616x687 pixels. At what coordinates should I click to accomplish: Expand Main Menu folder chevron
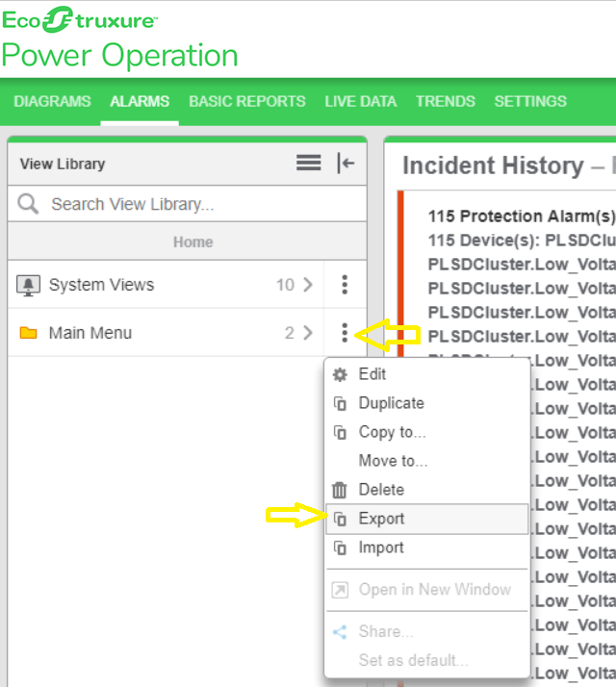click(308, 333)
